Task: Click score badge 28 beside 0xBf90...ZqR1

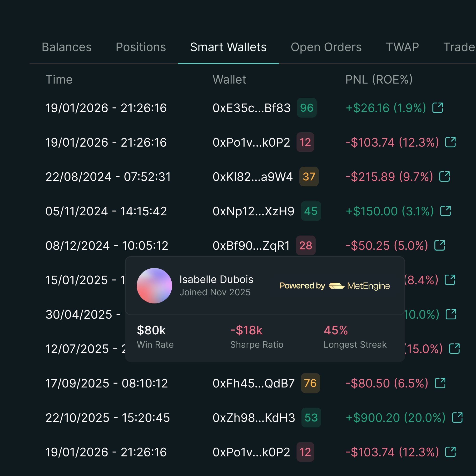Action: point(306,245)
